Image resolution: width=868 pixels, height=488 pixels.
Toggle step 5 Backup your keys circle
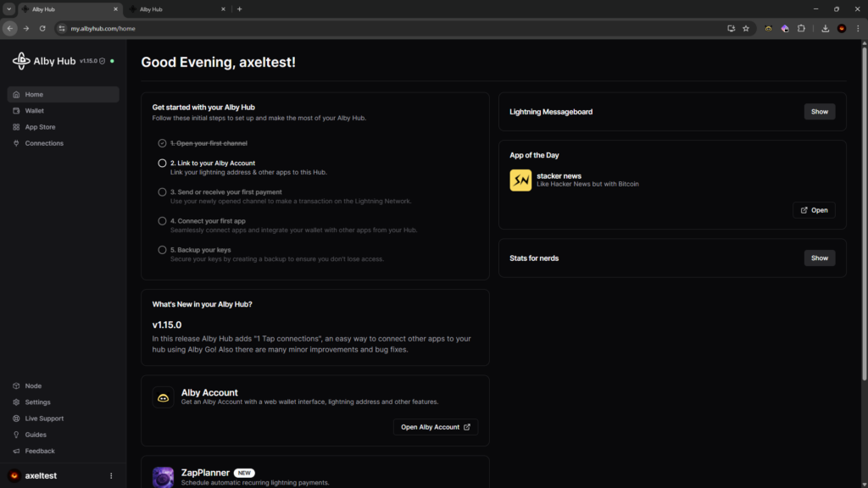coord(162,250)
